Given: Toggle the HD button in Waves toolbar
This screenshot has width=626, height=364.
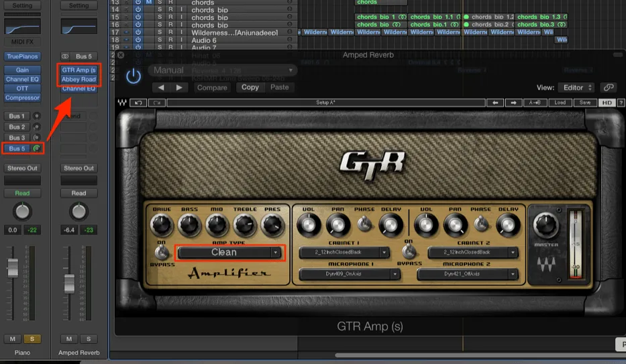Looking at the screenshot, I should (x=607, y=103).
